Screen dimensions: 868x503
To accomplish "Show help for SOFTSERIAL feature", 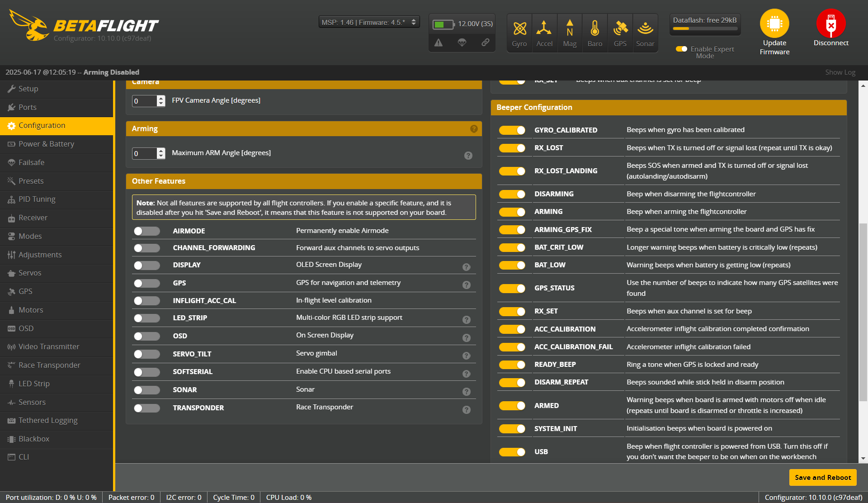I will (x=467, y=374).
